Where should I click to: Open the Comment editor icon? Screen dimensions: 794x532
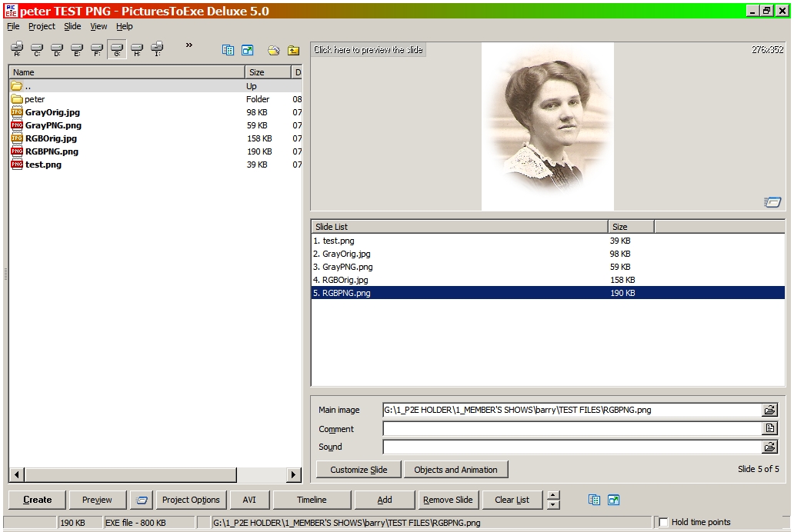point(769,429)
